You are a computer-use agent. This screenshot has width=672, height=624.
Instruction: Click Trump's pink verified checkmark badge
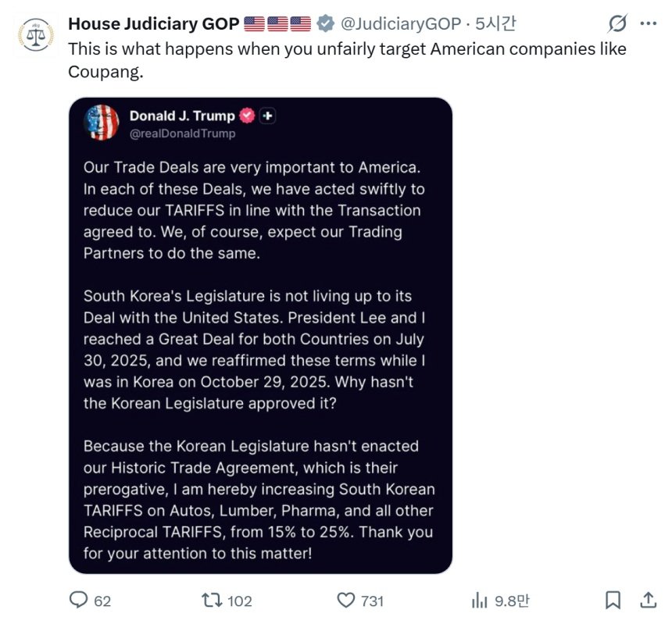click(247, 116)
